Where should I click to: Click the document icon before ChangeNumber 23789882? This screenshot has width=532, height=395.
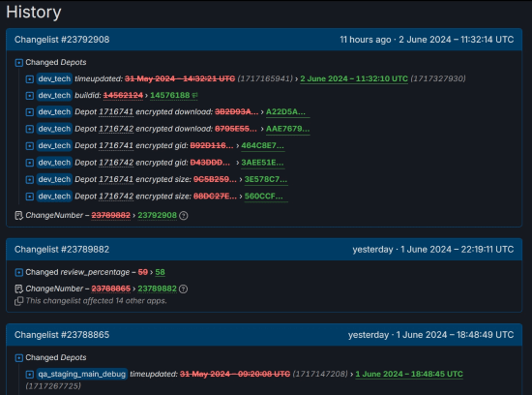(19, 289)
